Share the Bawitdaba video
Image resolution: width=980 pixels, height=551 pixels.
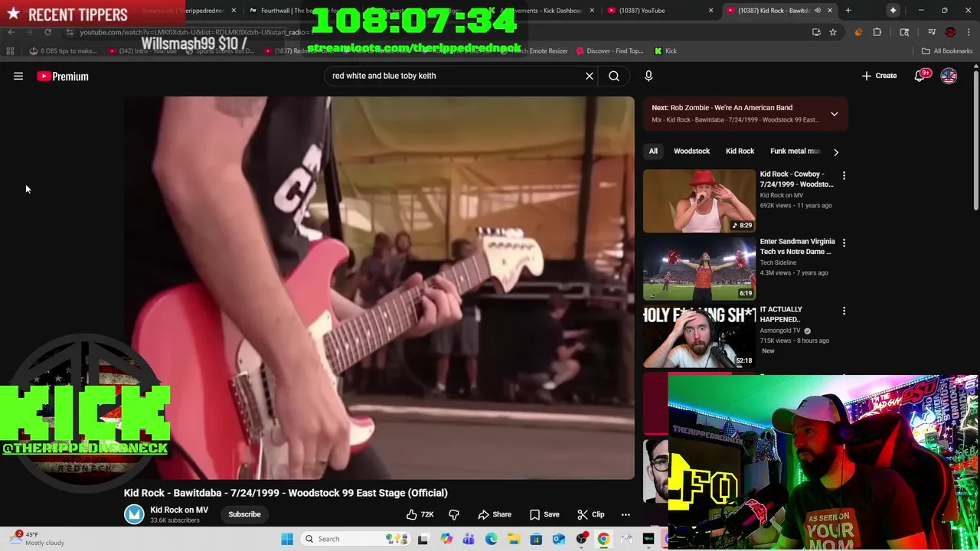[x=495, y=514]
